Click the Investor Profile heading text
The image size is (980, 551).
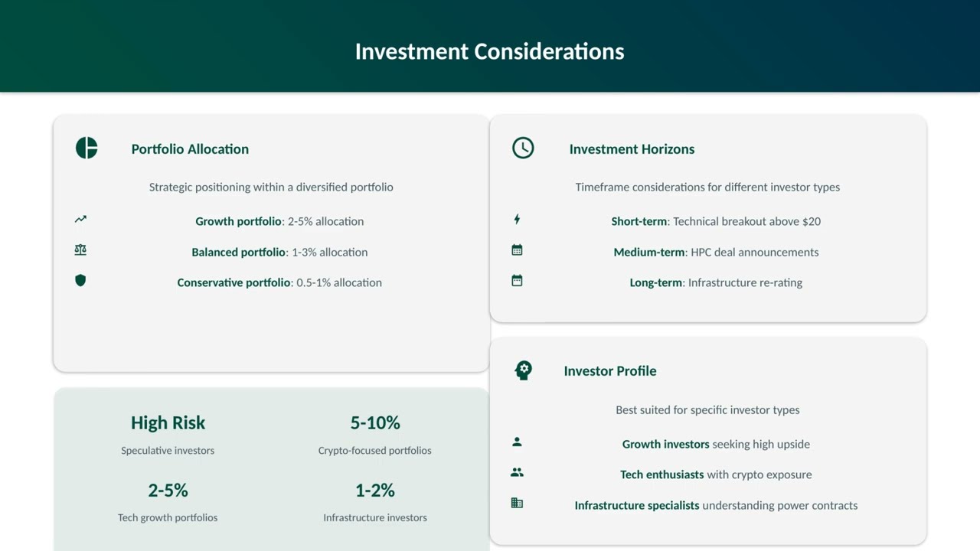(x=610, y=371)
